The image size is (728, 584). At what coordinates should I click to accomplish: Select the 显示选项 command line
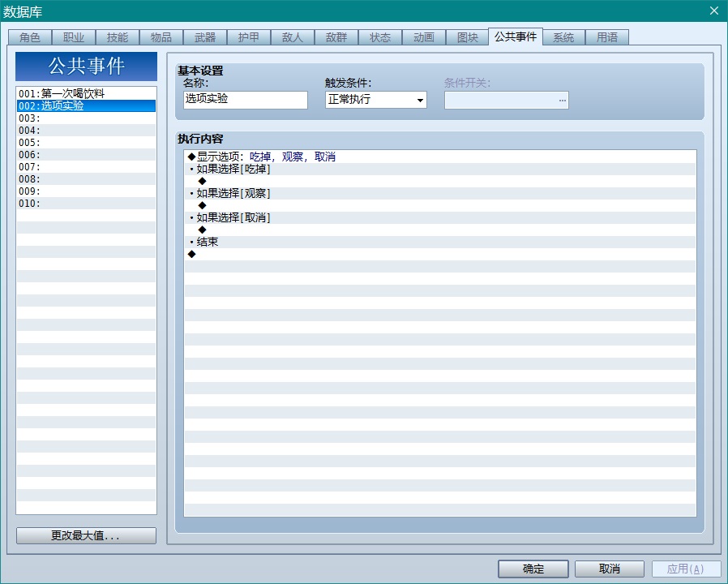tap(440, 157)
